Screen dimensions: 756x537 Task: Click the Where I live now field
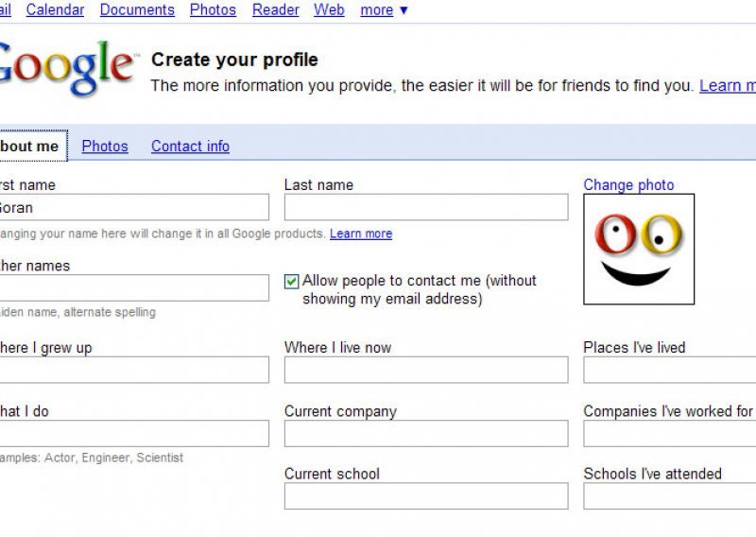(x=426, y=370)
